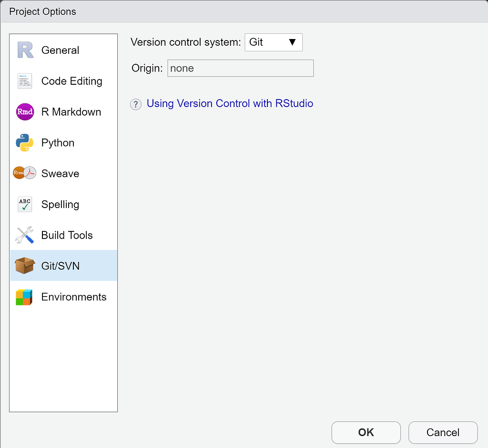Click the question mark help icon
Screen dimensions: 488x448
click(135, 104)
